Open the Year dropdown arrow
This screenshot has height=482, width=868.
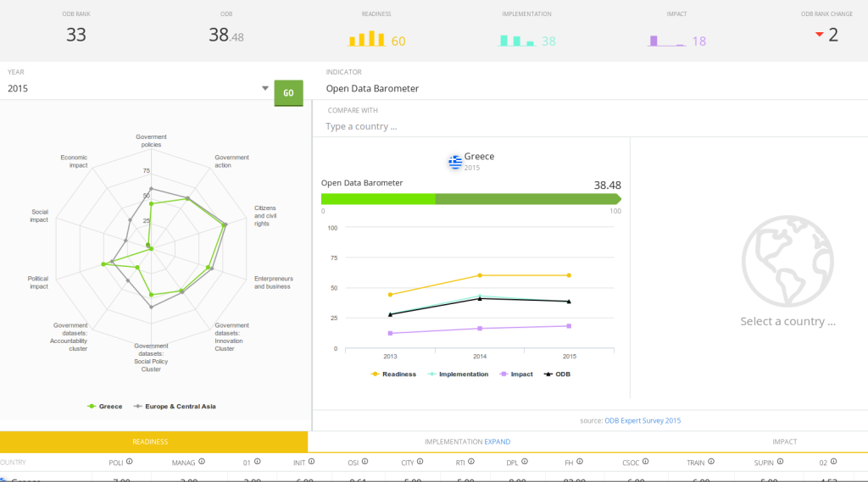point(265,88)
